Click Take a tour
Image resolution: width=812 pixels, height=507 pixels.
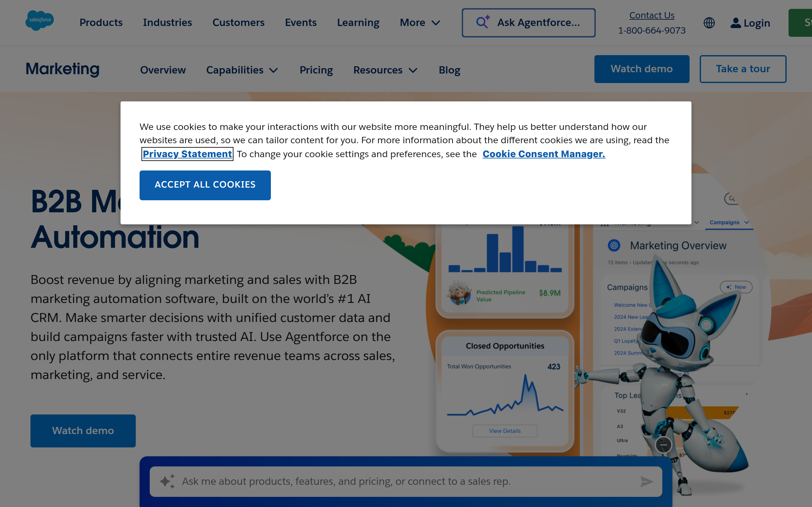[x=743, y=69]
